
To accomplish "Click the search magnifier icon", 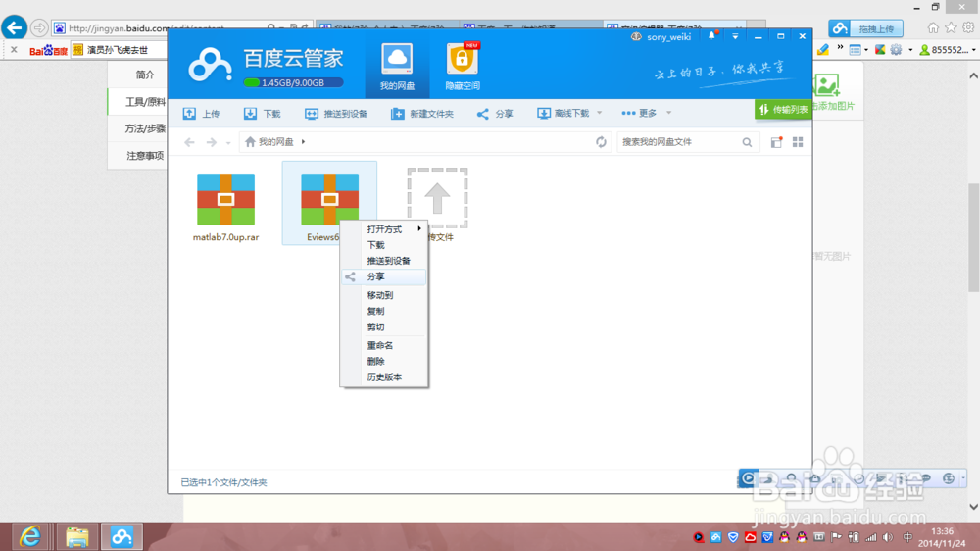I will [747, 142].
